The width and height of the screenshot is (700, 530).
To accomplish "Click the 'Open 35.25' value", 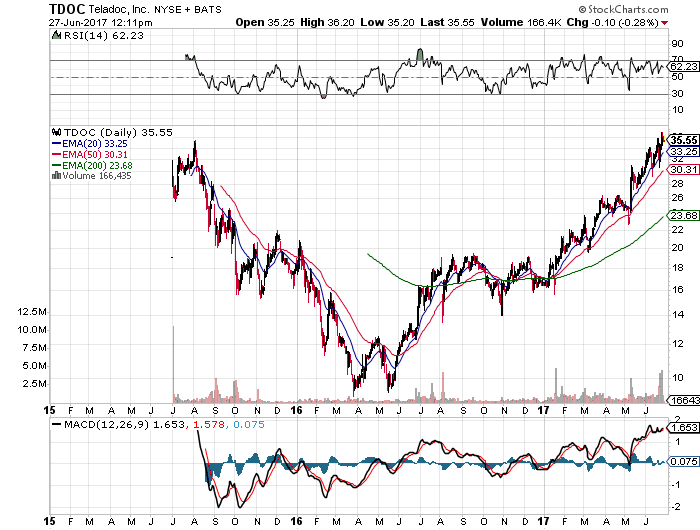I will click(x=265, y=22).
